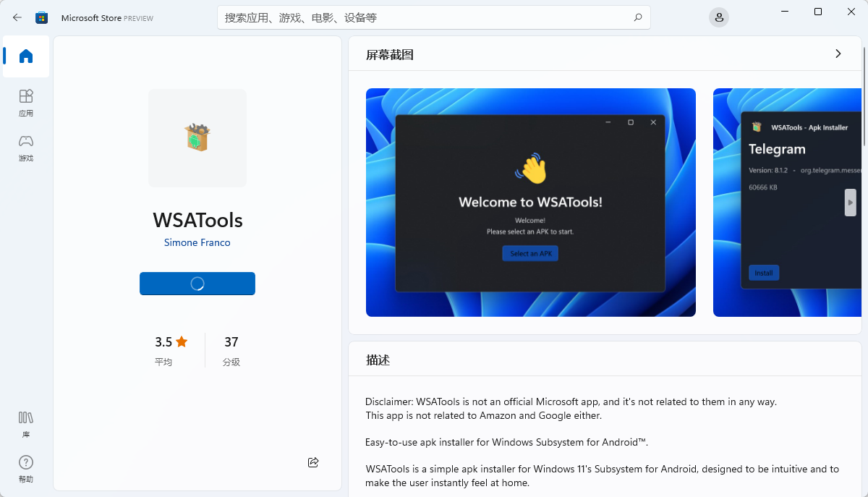Open Help from the sidebar
Screen dimensions: 868x497
25,468
